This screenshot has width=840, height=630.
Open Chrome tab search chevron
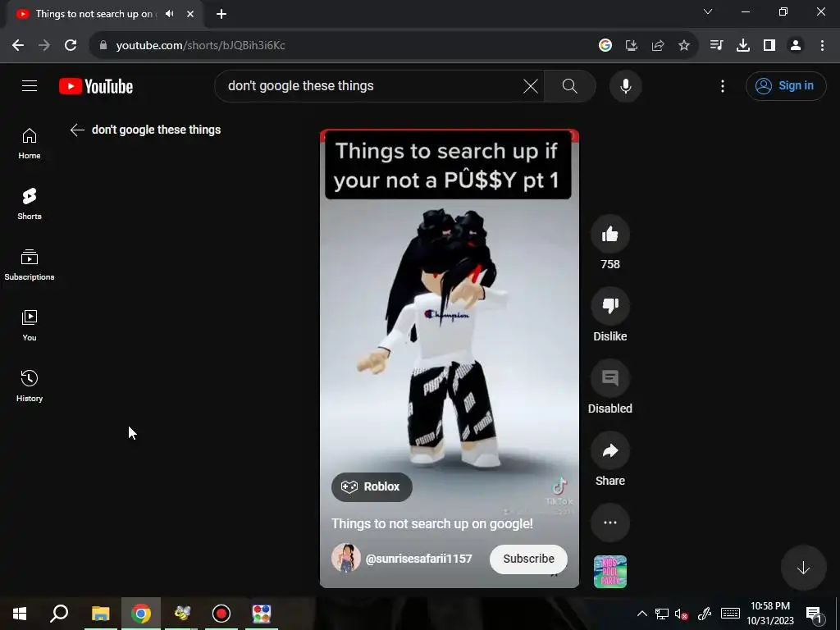point(708,11)
